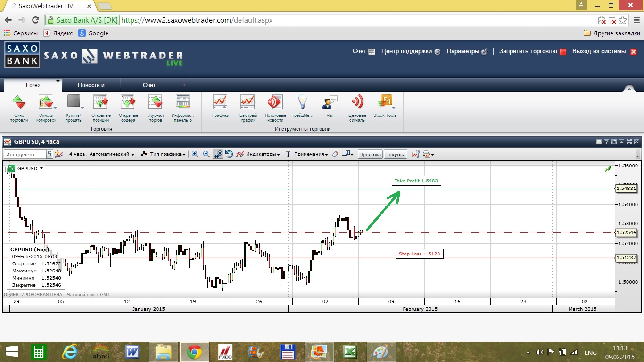Open the Окно торговли trade window
Viewport: 644px width, 362px height.
(x=19, y=108)
